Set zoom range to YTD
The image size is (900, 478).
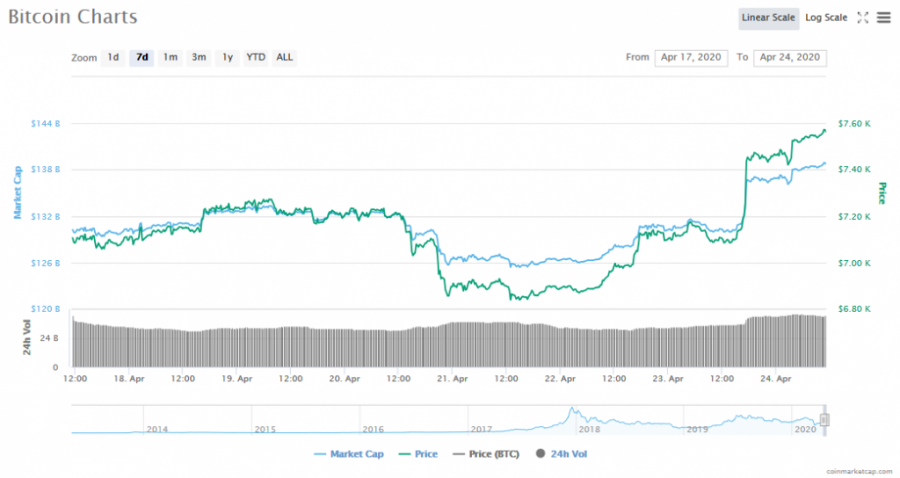pyautogui.click(x=255, y=57)
